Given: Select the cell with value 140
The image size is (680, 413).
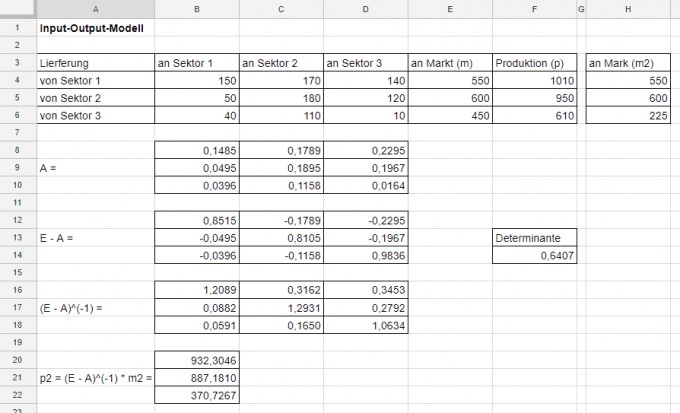Looking at the screenshot, I should (366, 80).
